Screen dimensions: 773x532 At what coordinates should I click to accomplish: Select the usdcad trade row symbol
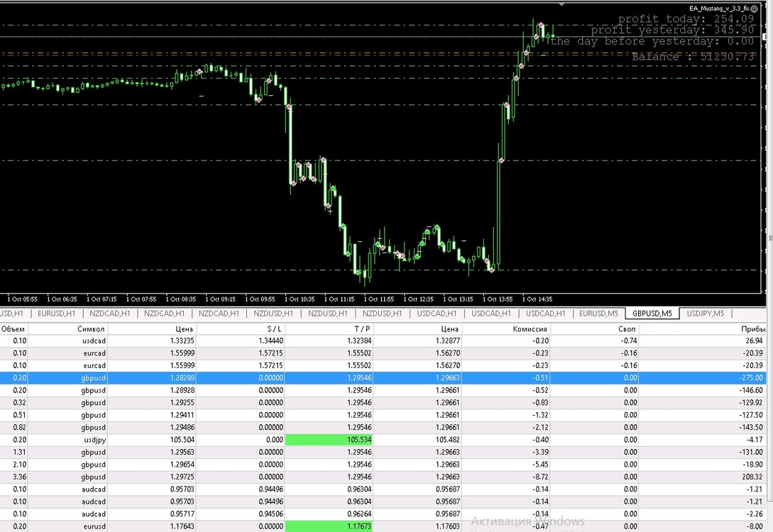pos(94,341)
